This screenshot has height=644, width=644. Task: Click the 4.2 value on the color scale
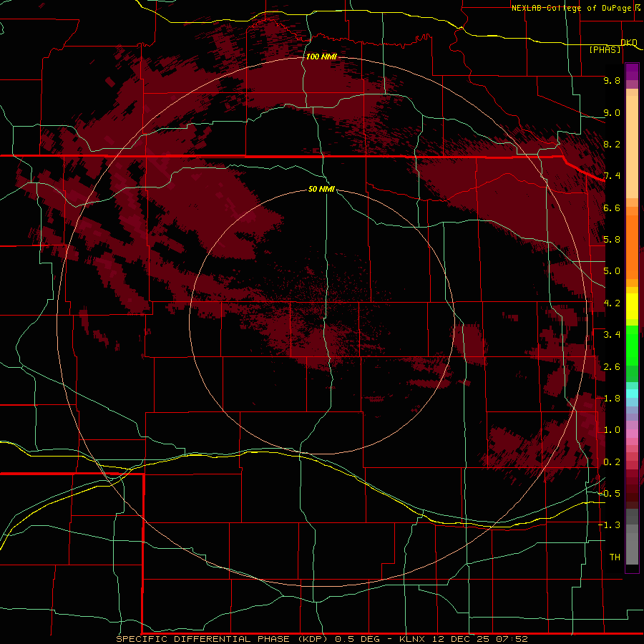pyautogui.click(x=612, y=303)
